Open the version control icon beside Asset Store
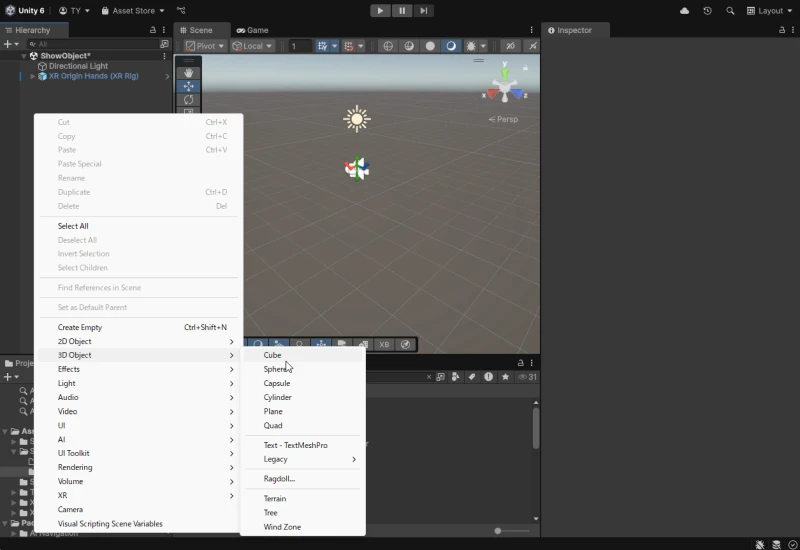This screenshot has width=800, height=550. 181,11
